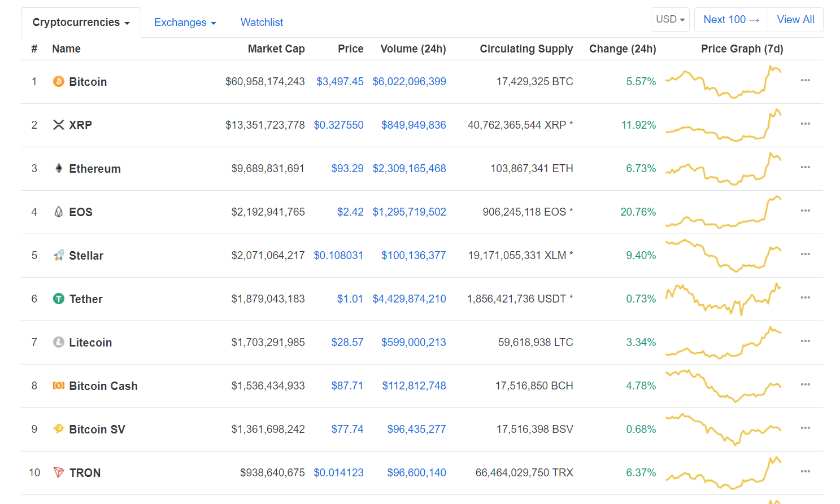Click the View All button
840x504 pixels.
(x=795, y=19)
